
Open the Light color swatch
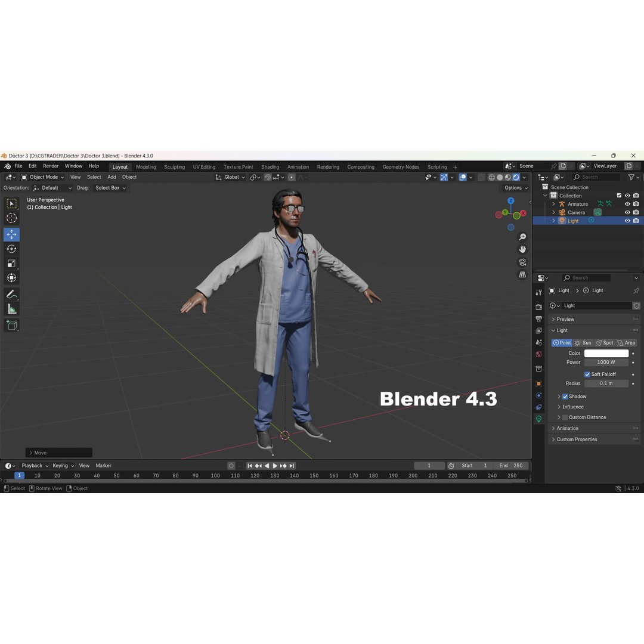(x=606, y=354)
